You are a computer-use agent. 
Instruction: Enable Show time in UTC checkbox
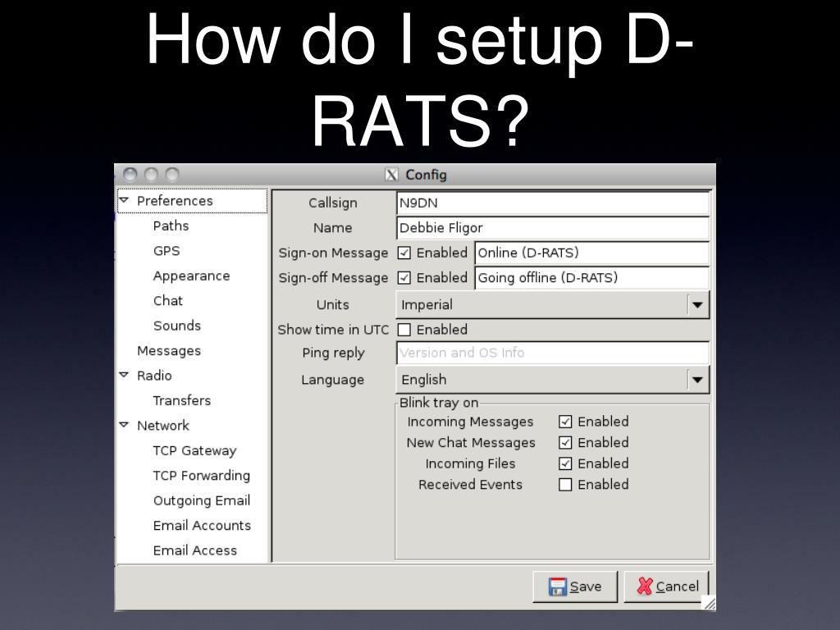click(404, 330)
